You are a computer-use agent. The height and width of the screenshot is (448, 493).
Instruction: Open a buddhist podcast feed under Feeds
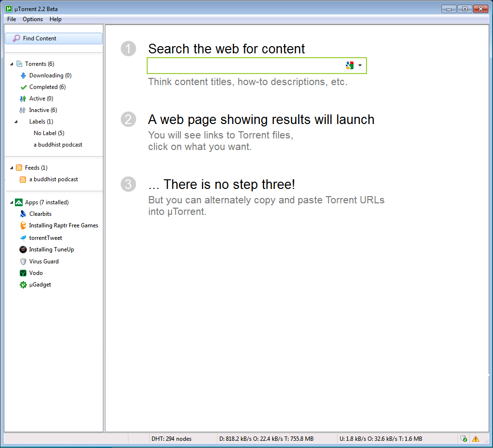coord(53,179)
